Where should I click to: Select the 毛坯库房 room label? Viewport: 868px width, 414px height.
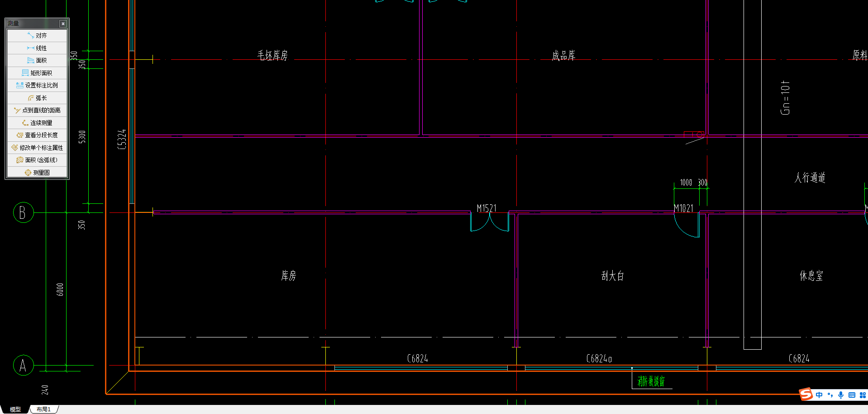click(x=272, y=55)
